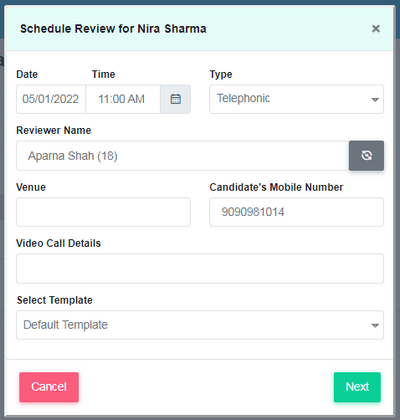Click the Cancel button
This screenshot has width=400, height=420.
[x=49, y=387]
